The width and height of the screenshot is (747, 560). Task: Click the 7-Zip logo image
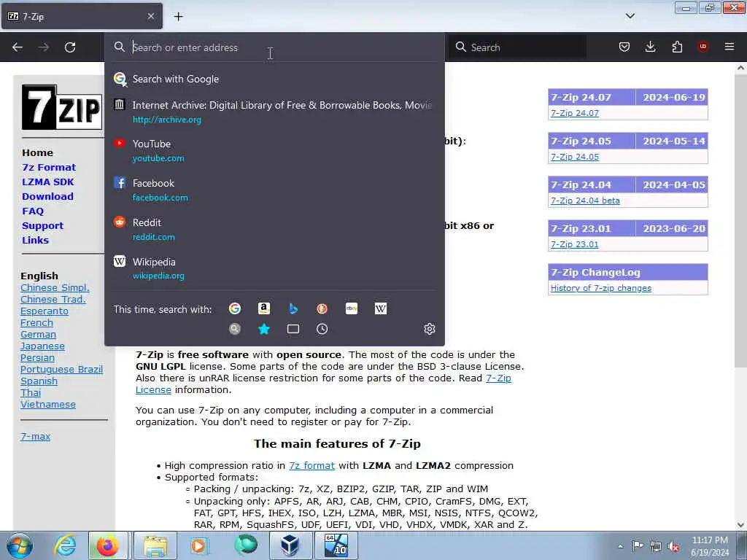[62, 107]
